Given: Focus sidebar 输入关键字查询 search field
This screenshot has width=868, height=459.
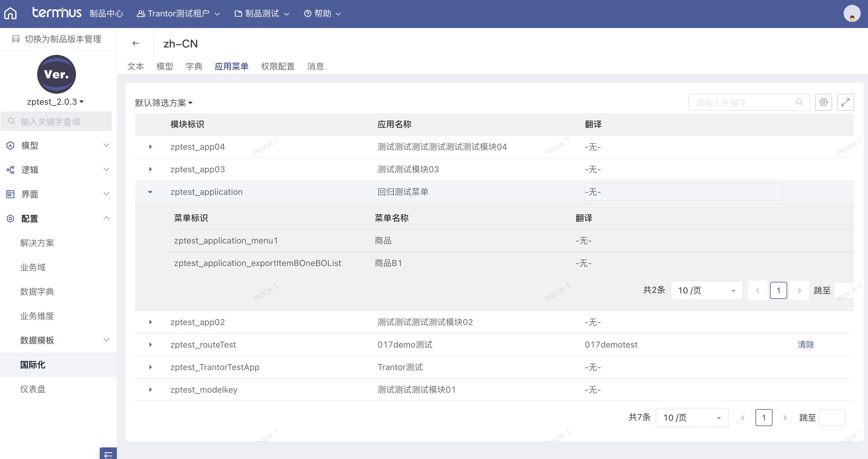Looking at the screenshot, I should (56, 121).
